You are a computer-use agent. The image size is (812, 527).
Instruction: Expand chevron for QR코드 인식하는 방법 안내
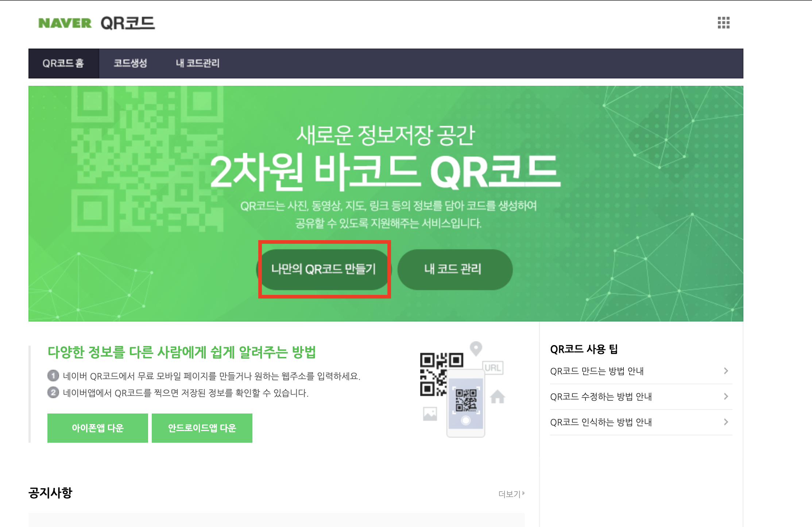726,422
